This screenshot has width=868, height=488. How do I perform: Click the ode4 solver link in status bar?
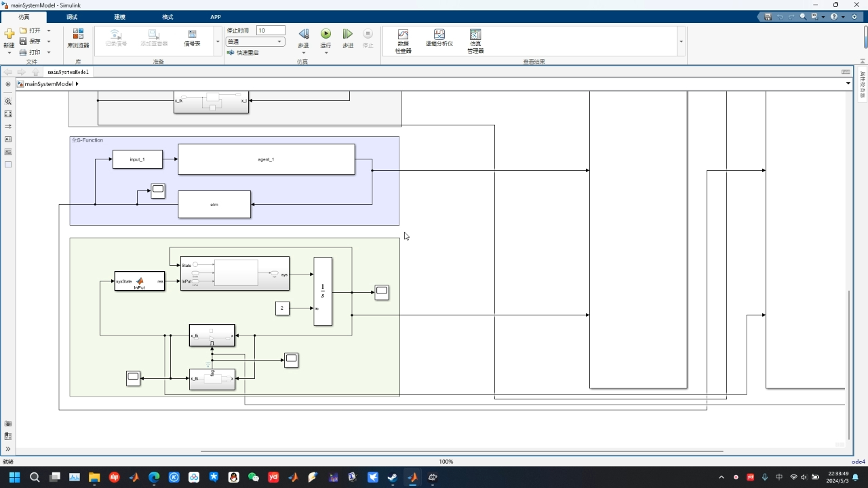coord(858,462)
